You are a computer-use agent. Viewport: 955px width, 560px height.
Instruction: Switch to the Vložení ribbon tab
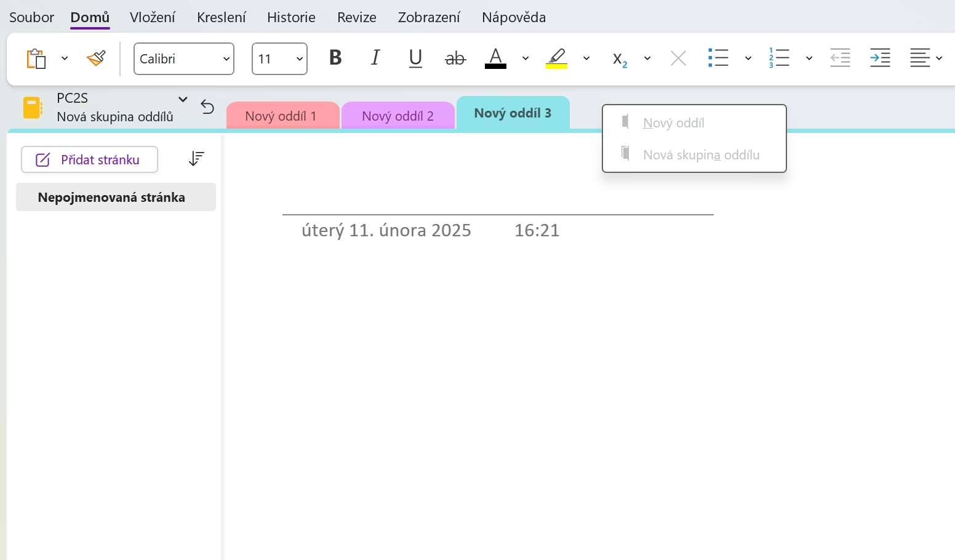(153, 17)
